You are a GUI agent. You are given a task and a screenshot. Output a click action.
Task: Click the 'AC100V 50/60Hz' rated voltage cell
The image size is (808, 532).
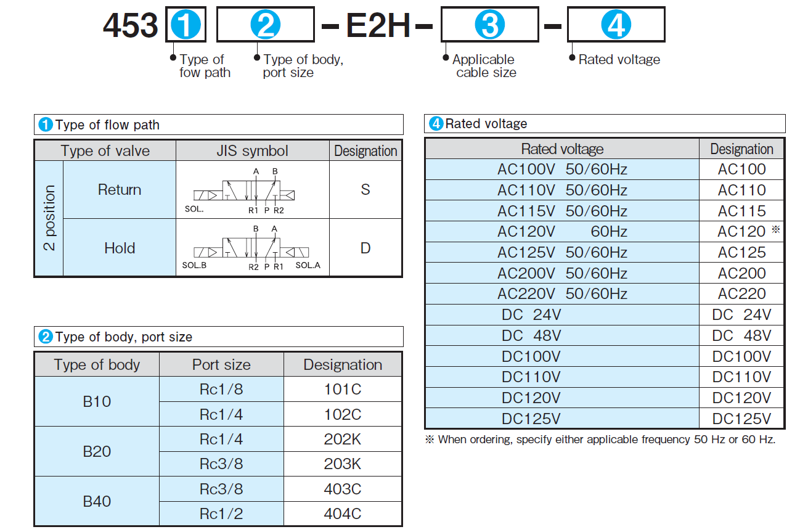click(562, 170)
